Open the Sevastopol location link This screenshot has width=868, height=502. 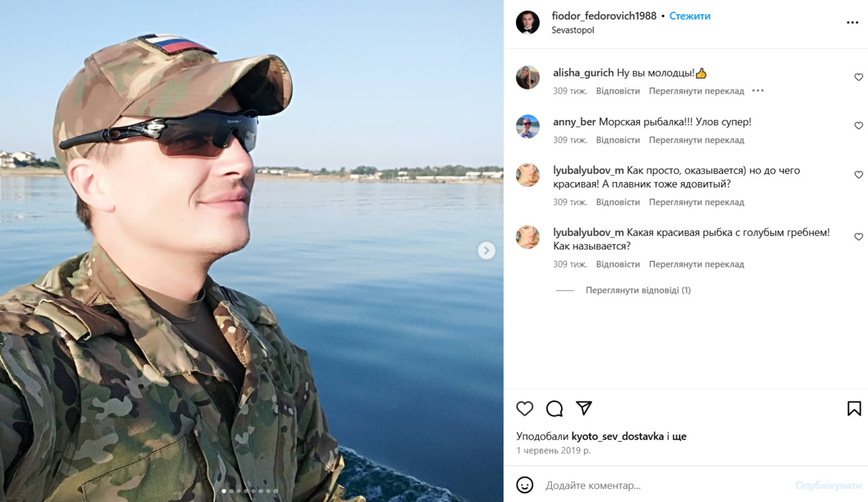pyautogui.click(x=573, y=30)
